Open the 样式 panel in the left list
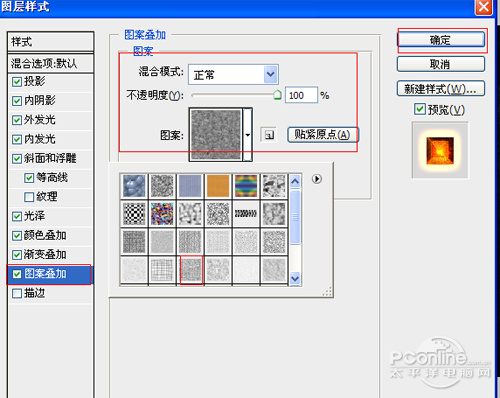This screenshot has height=398, width=500. tap(51, 42)
